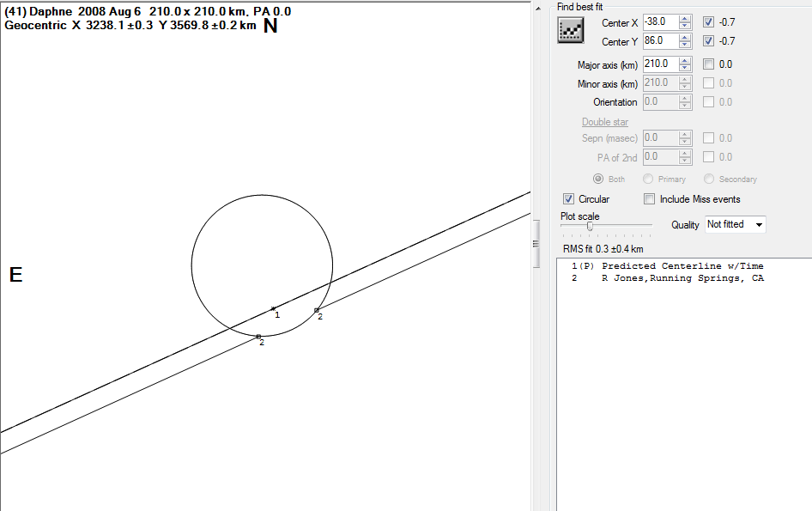
Task: Click the Minor axis (km) field
Action: 661,83
